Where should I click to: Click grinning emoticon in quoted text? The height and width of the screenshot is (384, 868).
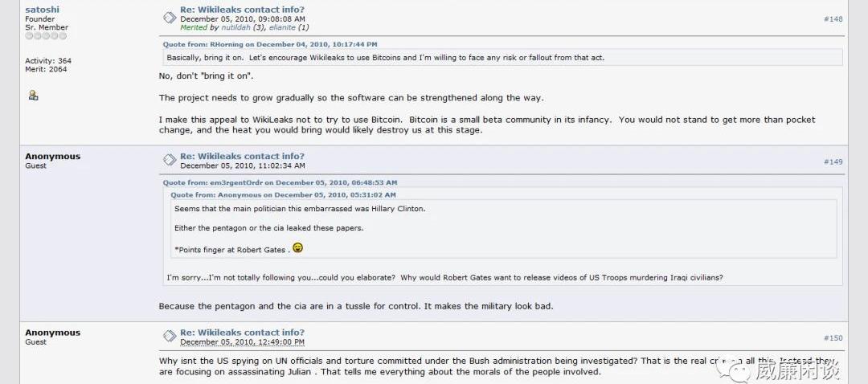click(298, 247)
